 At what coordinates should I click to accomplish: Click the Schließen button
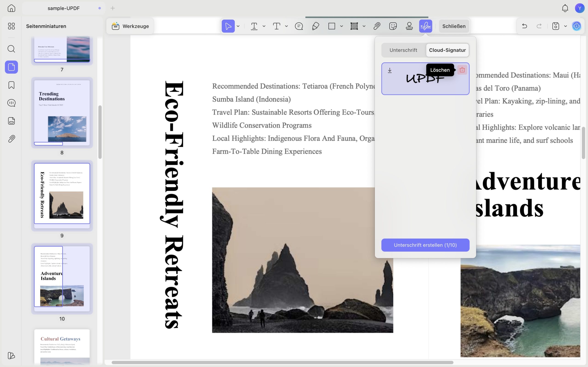(x=454, y=26)
